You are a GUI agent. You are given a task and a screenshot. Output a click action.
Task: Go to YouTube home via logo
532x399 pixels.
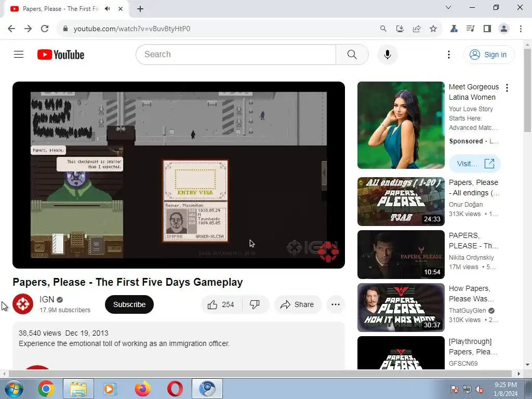click(x=61, y=55)
